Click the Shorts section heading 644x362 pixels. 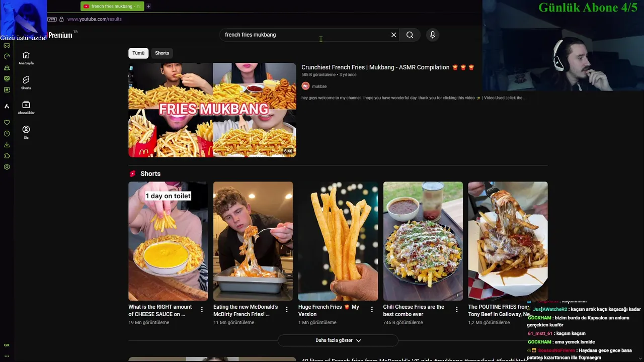tap(150, 173)
